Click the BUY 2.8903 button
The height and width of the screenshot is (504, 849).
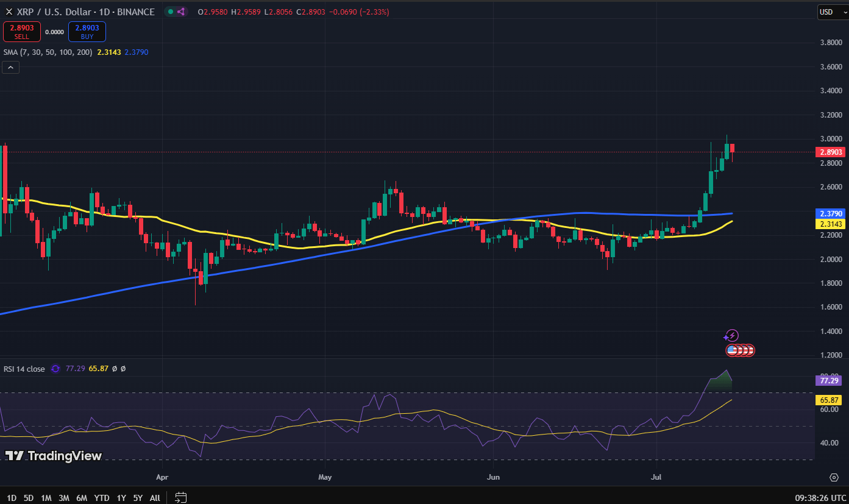coord(87,32)
